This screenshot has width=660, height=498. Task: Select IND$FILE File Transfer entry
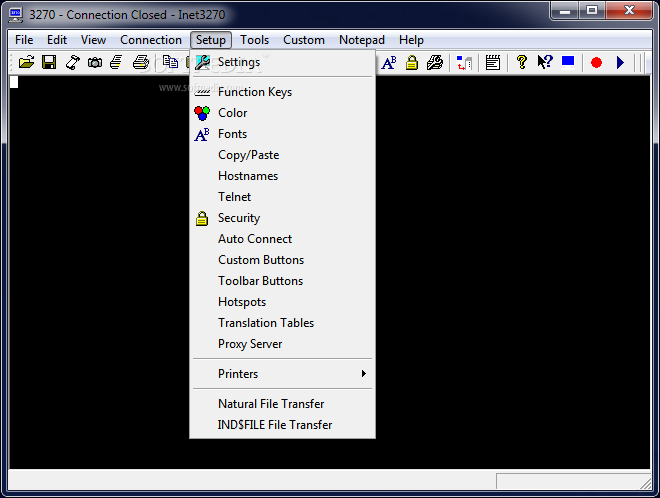point(282,425)
